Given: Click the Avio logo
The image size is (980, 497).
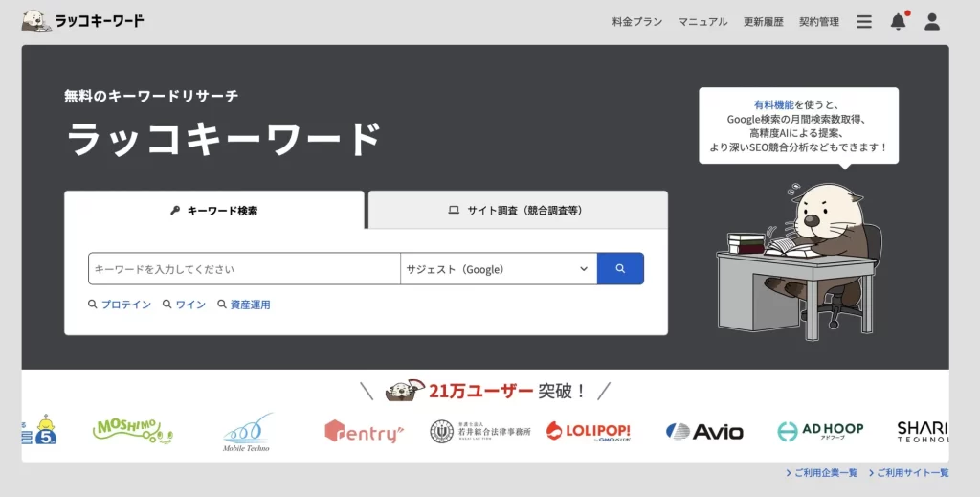Looking at the screenshot, I should point(704,432).
